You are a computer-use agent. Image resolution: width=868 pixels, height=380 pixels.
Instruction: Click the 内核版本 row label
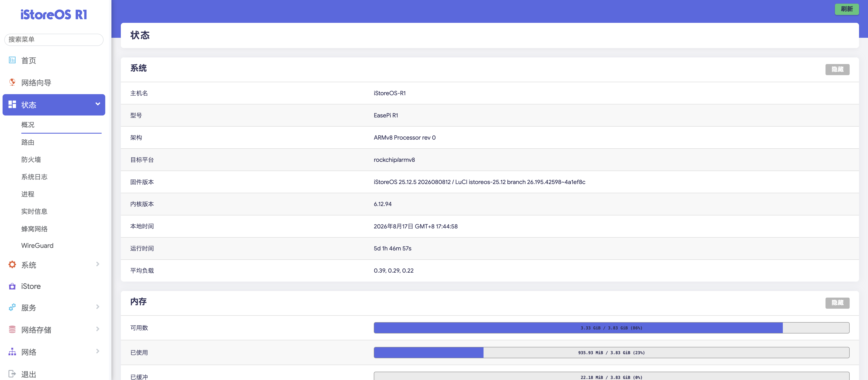[x=142, y=204]
